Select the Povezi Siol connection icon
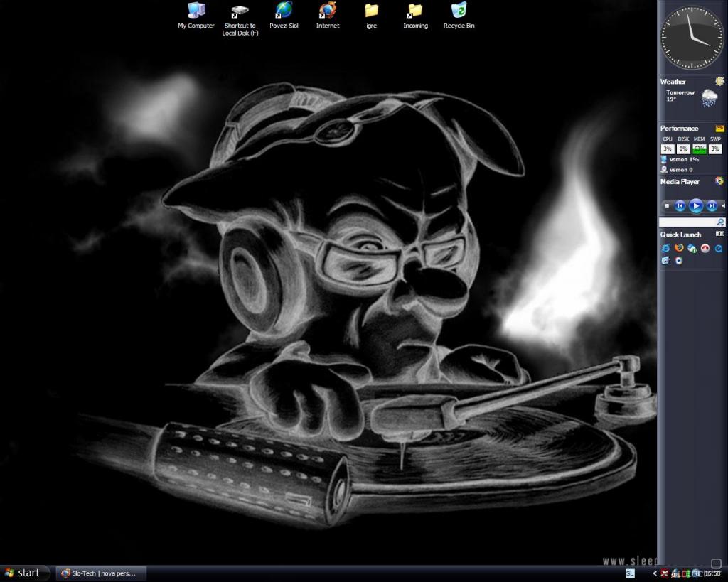The image size is (728, 582). (x=284, y=16)
